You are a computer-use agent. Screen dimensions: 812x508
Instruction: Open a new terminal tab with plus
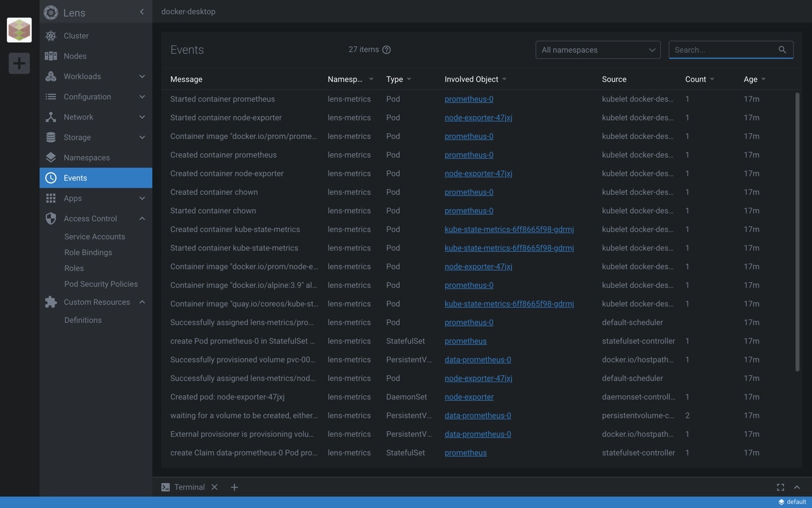pyautogui.click(x=235, y=487)
